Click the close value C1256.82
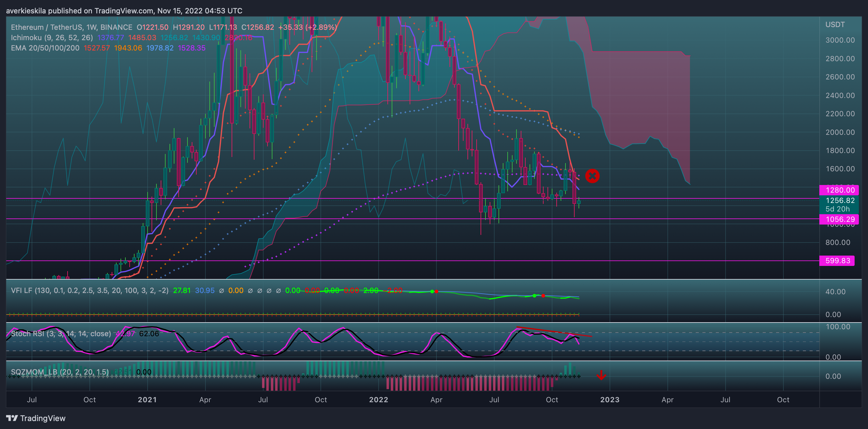The height and width of the screenshot is (429, 868). tap(257, 27)
